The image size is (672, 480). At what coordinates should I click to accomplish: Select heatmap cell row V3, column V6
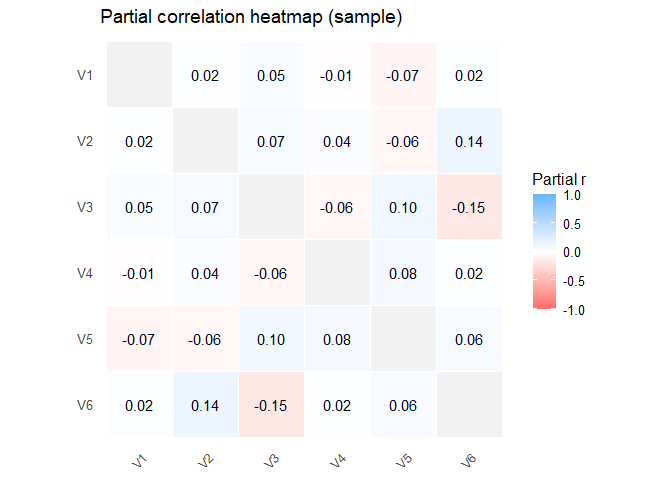[469, 207]
